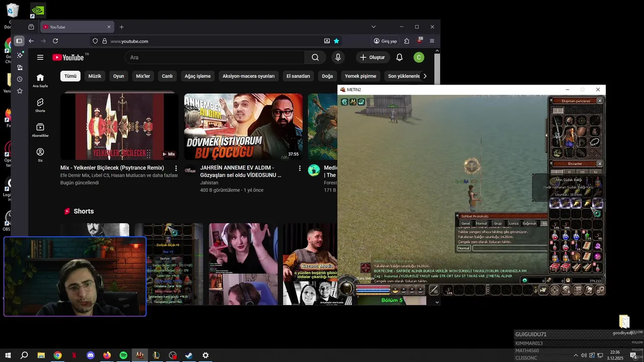Reload the YouTube page
Screen dimensions: 644x362
55,41
